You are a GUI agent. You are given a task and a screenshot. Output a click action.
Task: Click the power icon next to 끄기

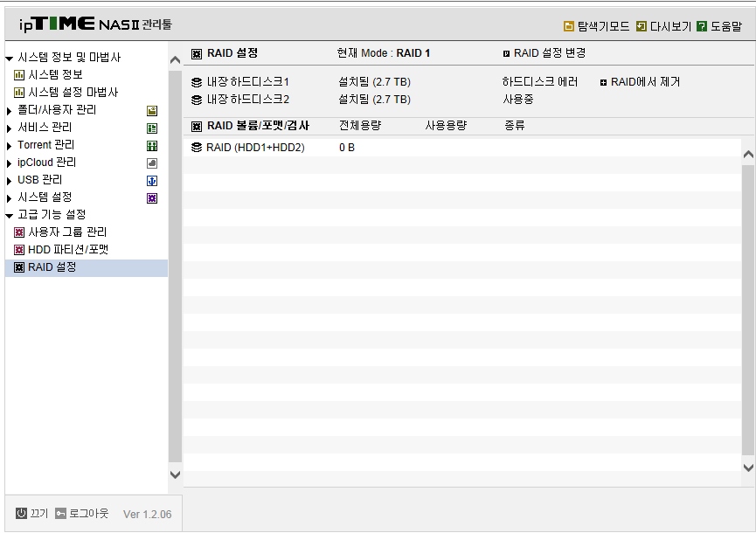[x=21, y=513]
